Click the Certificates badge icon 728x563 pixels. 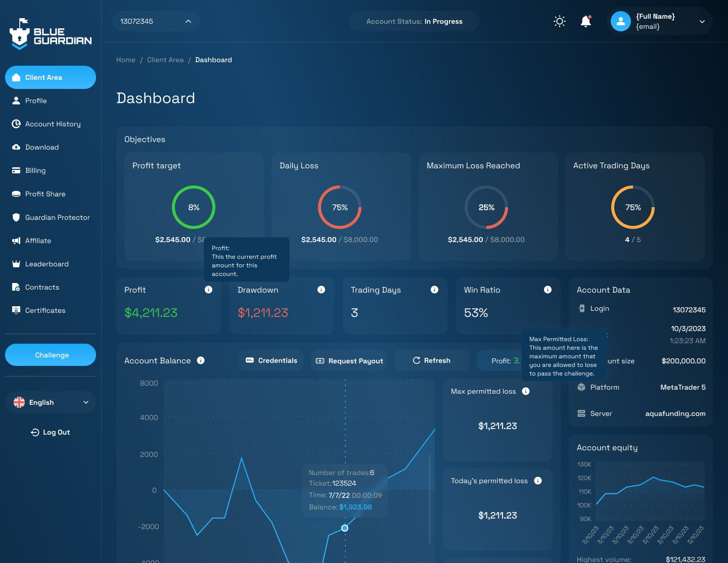[16, 310]
